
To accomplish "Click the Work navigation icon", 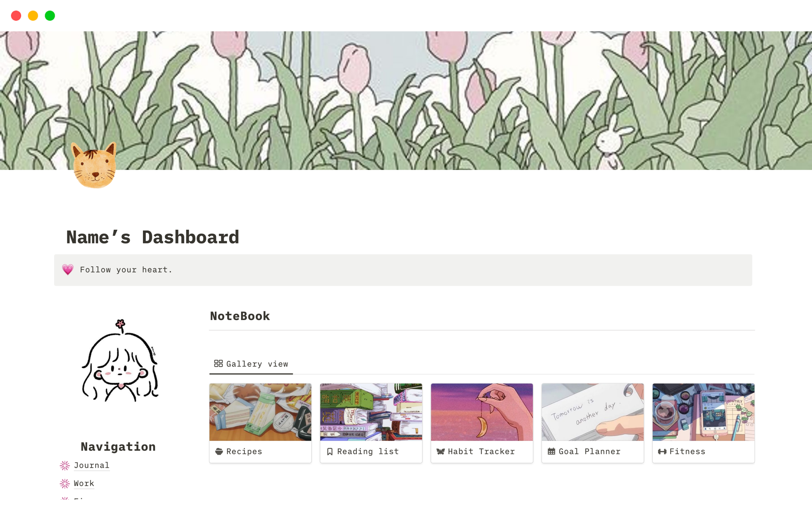I will 65,483.
